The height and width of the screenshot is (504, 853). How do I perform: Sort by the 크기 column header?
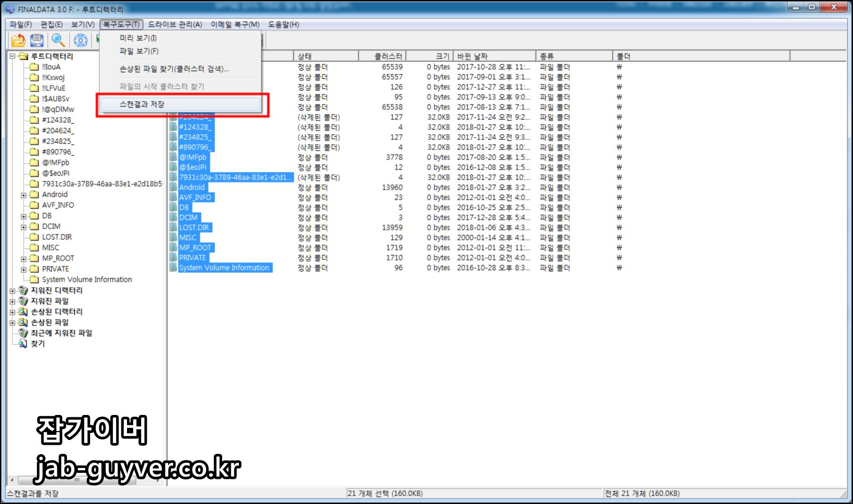pos(430,56)
